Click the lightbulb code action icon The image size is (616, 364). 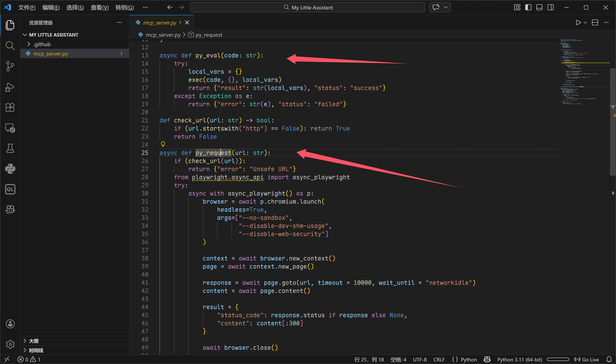pyautogui.click(x=163, y=144)
